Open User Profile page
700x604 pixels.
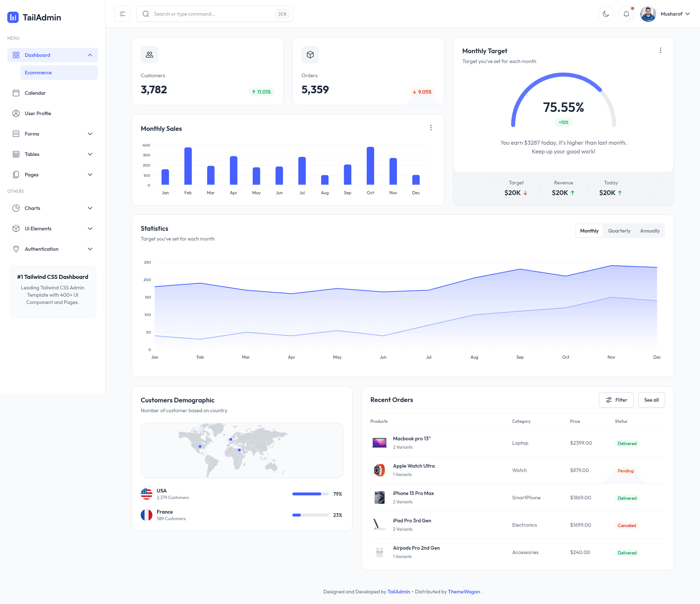pyautogui.click(x=52, y=113)
